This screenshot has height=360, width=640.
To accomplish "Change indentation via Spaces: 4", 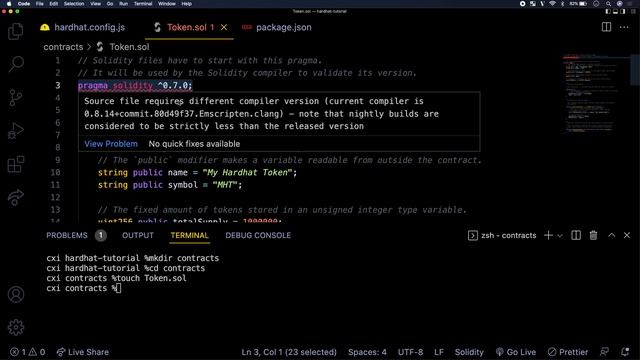I will (367, 352).
